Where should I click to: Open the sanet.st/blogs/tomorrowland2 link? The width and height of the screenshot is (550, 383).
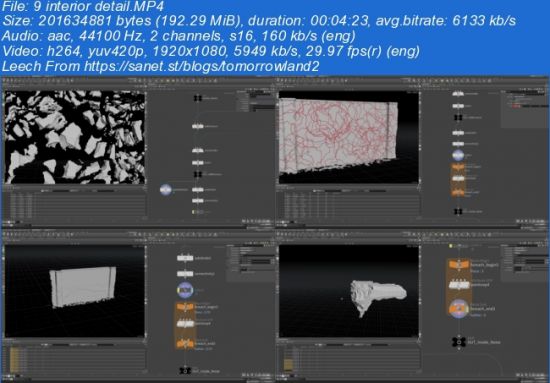click(201, 66)
